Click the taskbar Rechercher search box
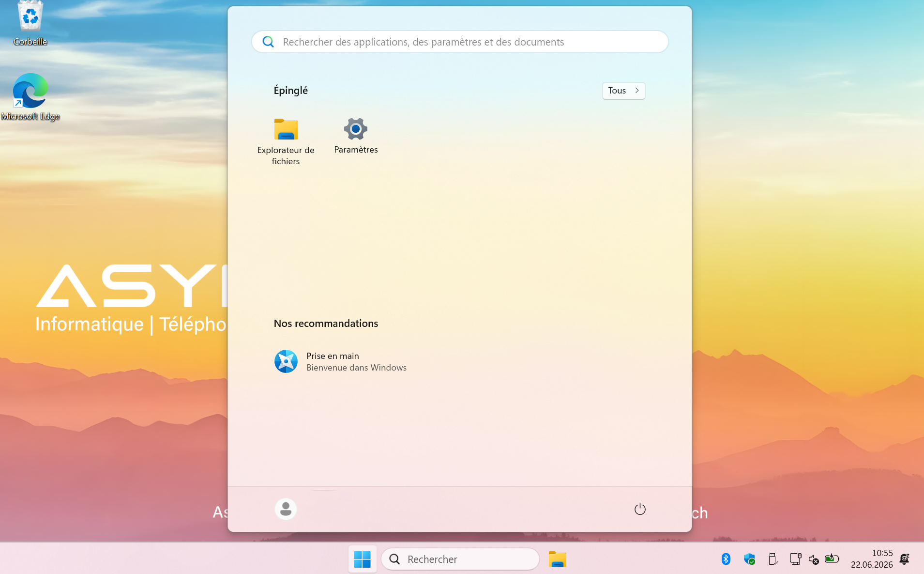Image resolution: width=924 pixels, height=574 pixels. (460, 559)
